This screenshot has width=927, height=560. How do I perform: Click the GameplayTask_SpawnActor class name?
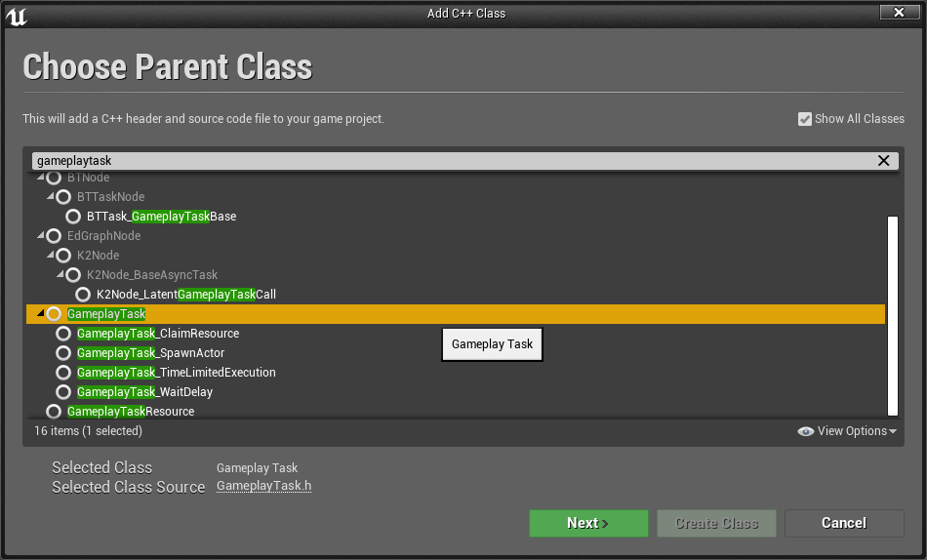pyautogui.click(x=150, y=353)
